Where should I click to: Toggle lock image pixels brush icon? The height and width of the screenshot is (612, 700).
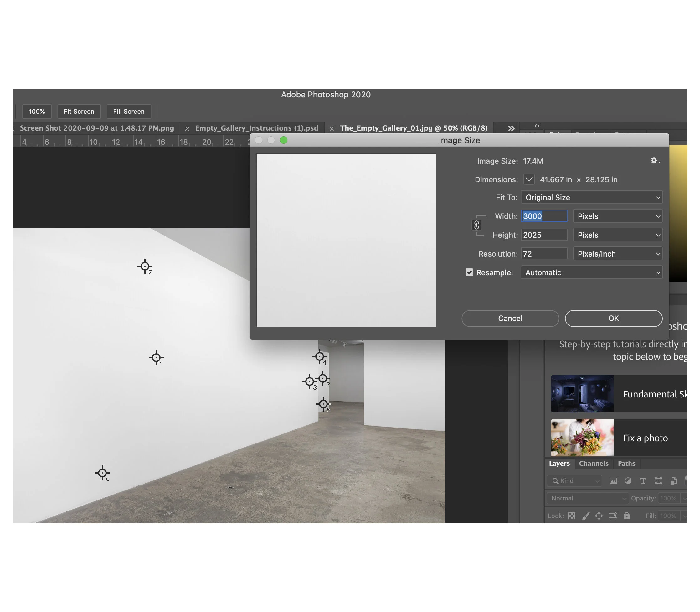(x=586, y=516)
